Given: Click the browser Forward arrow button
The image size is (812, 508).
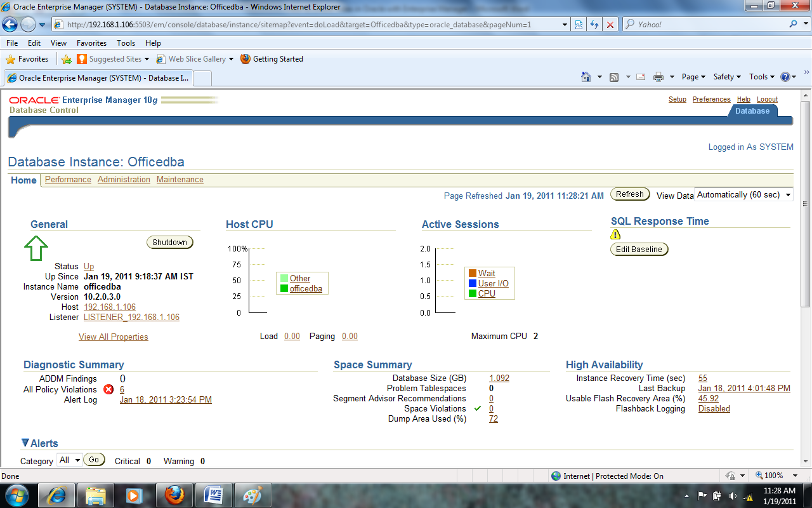Looking at the screenshot, I should pos(28,25).
